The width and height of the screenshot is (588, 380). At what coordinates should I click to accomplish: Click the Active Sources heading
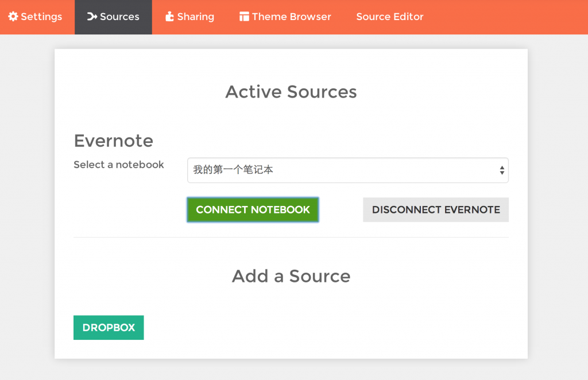(291, 92)
